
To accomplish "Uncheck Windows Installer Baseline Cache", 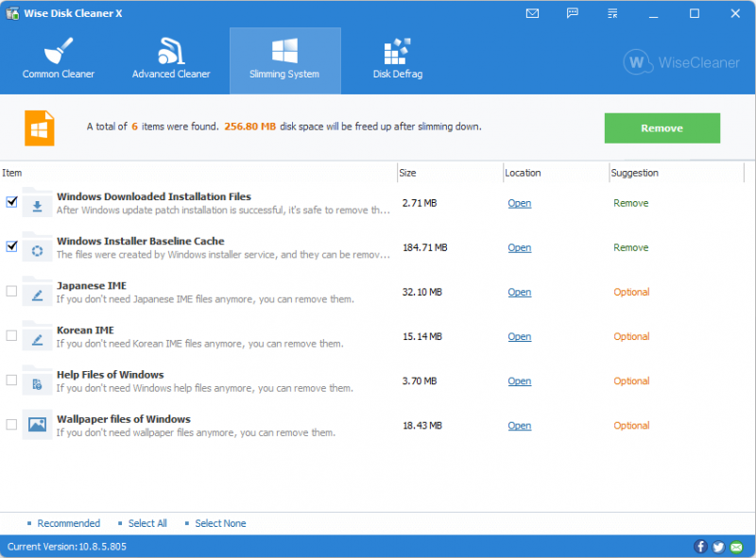I will pyautogui.click(x=11, y=246).
